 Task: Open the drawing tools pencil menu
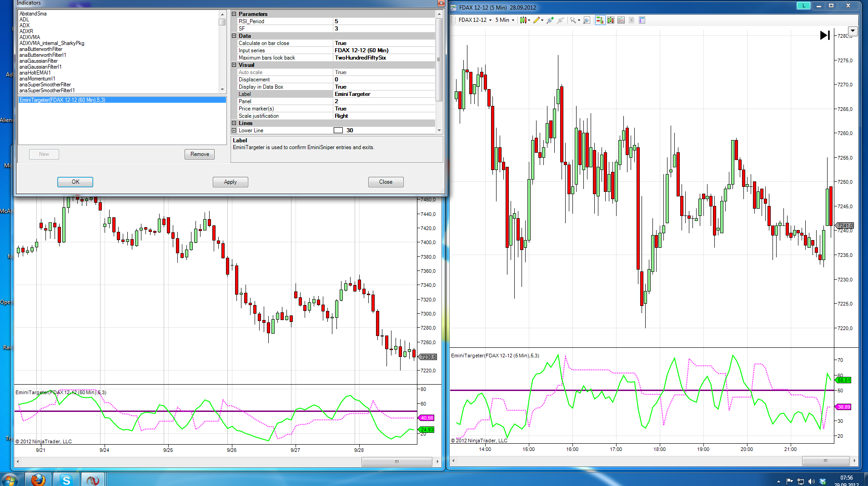click(538, 20)
